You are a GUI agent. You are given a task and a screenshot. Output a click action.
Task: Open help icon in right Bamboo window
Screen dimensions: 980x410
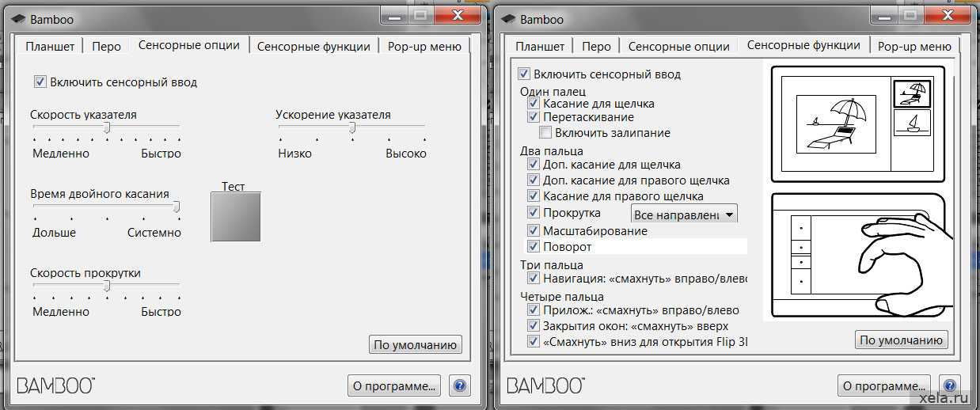(950, 385)
